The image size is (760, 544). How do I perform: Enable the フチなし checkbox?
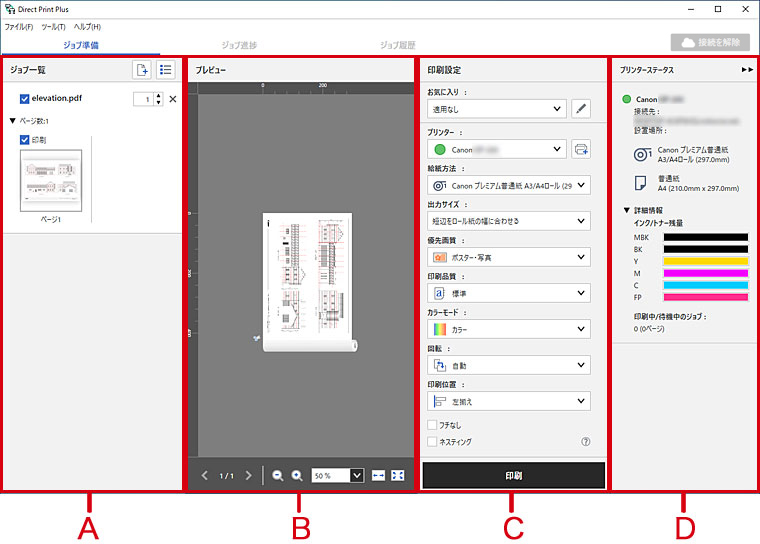click(x=432, y=425)
